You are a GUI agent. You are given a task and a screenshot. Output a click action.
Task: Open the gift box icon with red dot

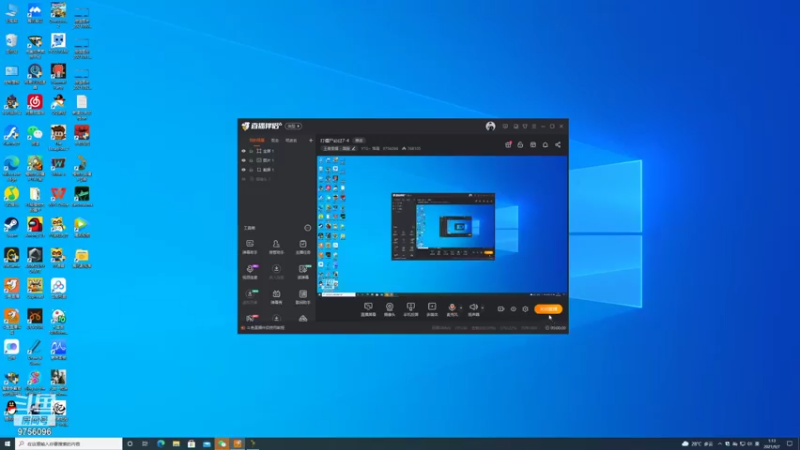click(x=508, y=145)
